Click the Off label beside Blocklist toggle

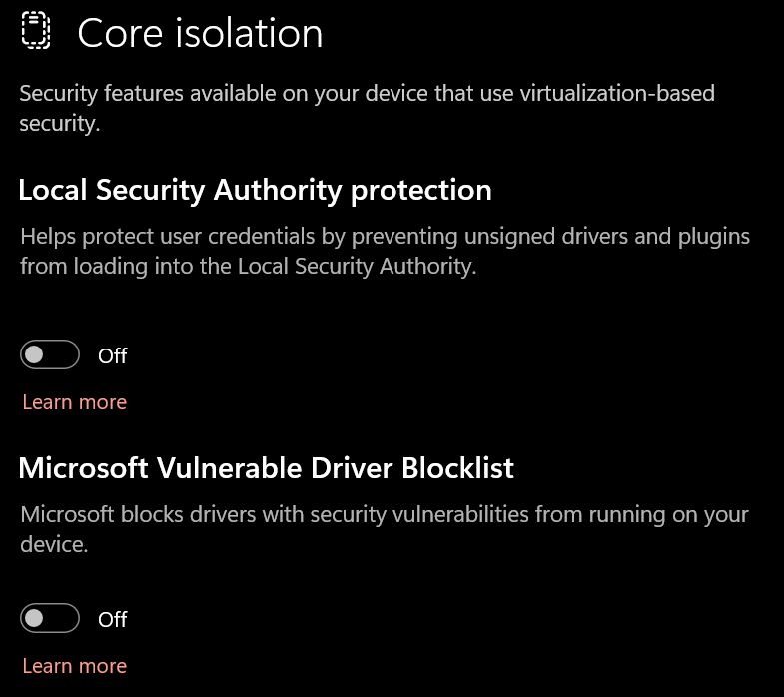(x=113, y=619)
